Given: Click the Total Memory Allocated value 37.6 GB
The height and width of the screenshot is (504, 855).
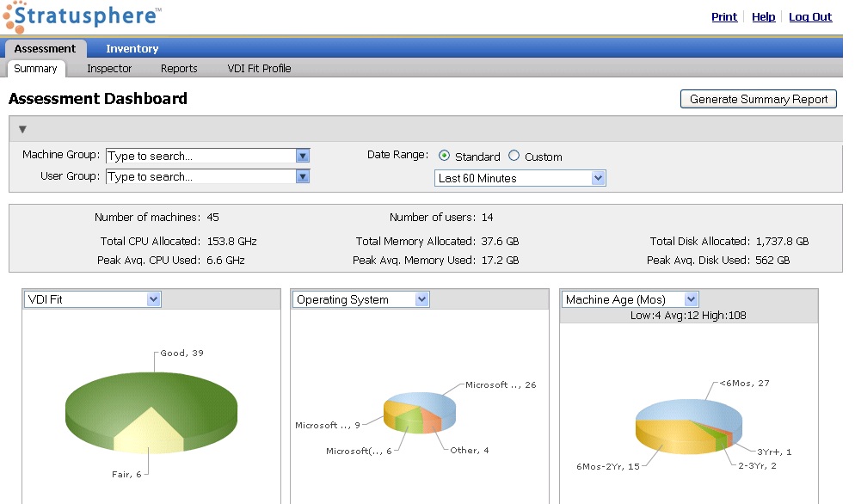Looking at the screenshot, I should point(500,242).
